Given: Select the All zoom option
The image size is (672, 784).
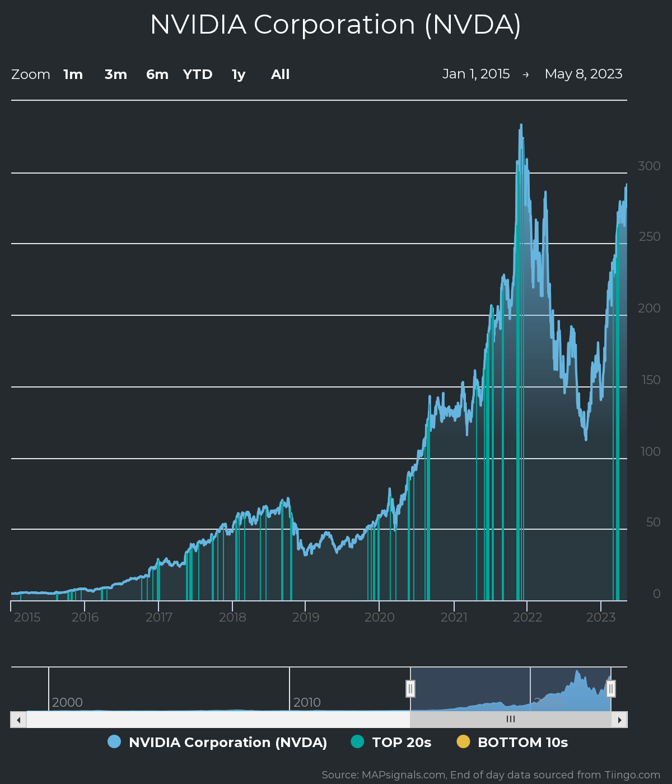Looking at the screenshot, I should [279, 74].
